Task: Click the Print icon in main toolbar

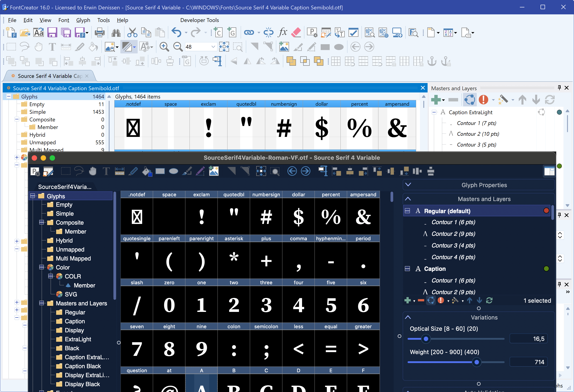Action: pos(99,33)
